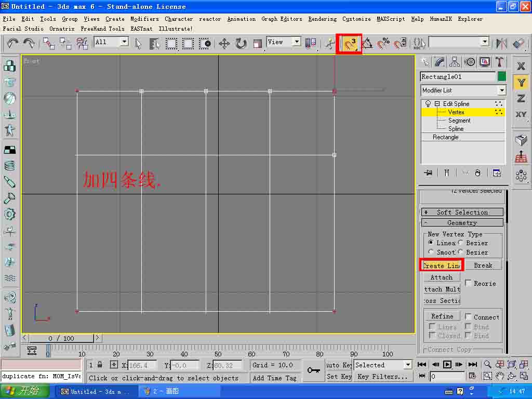
Task: Click the Pan View hand icon
Action: (x=499, y=376)
